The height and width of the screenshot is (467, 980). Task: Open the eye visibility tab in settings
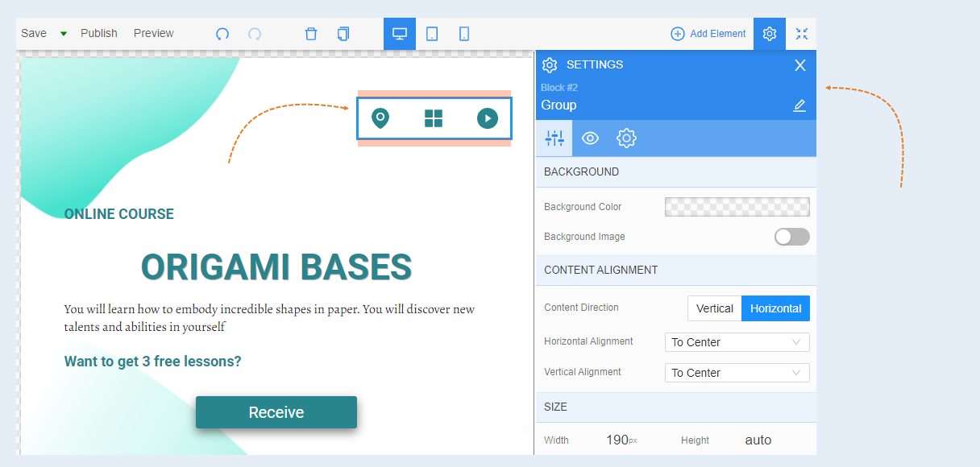coord(590,138)
